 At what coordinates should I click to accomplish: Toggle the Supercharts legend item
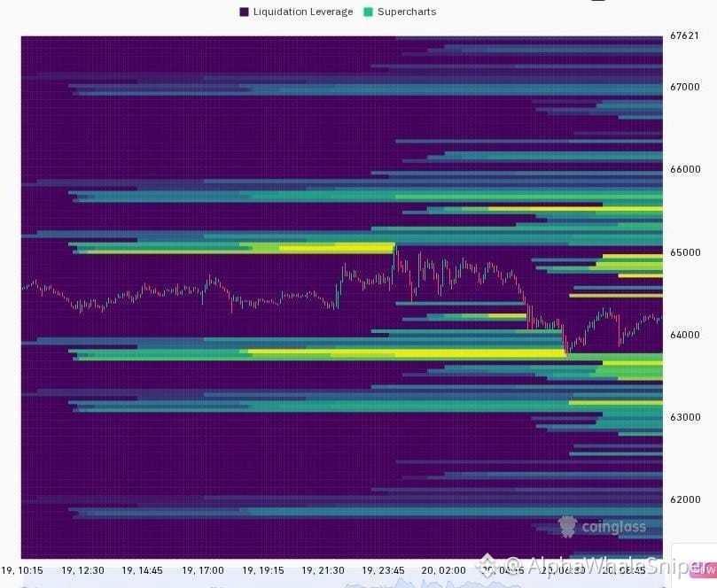(x=400, y=12)
